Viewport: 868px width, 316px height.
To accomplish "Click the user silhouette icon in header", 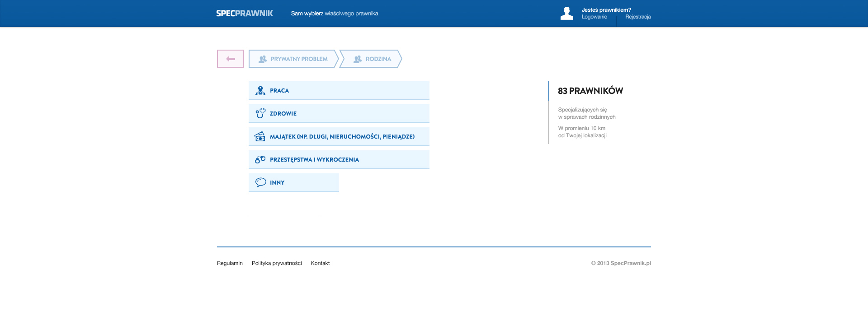I will (567, 13).
